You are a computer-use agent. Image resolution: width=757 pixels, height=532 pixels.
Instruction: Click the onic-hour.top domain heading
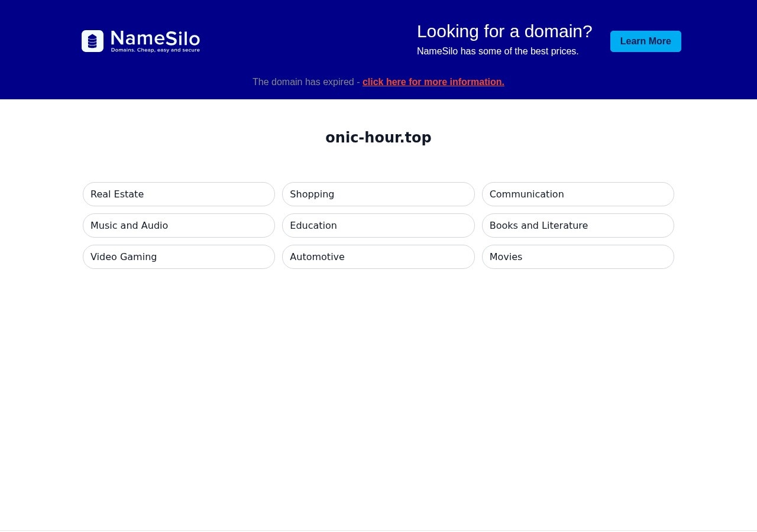(x=378, y=137)
